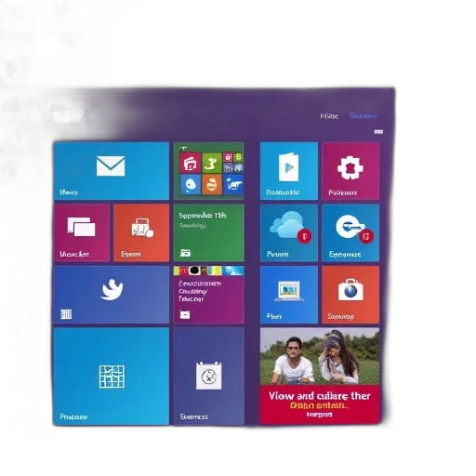Click the blue link text at top right
This screenshot has height=476, width=476.
click(364, 116)
